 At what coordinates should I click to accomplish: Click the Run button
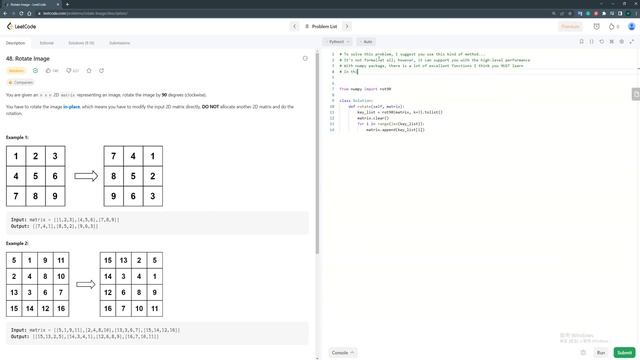[x=601, y=353]
